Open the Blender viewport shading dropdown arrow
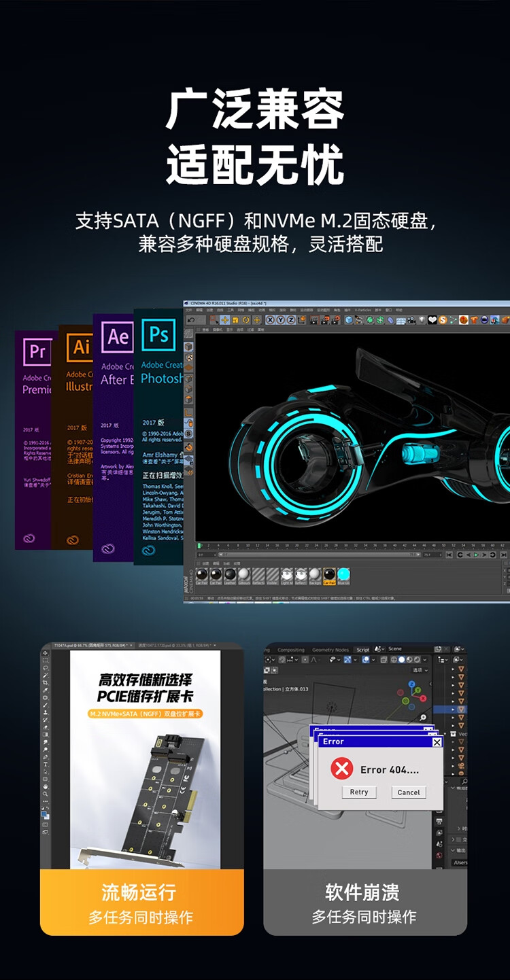Screen dimensions: 510x980 tap(425, 660)
